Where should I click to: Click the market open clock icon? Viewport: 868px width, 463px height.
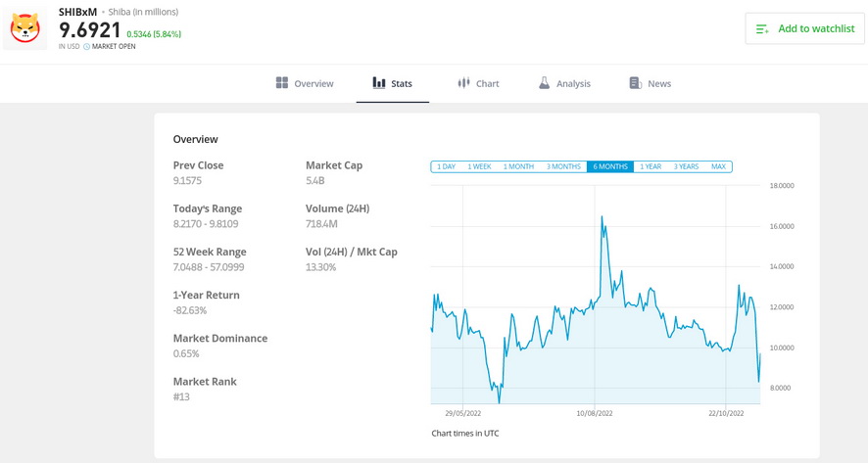[x=86, y=47]
